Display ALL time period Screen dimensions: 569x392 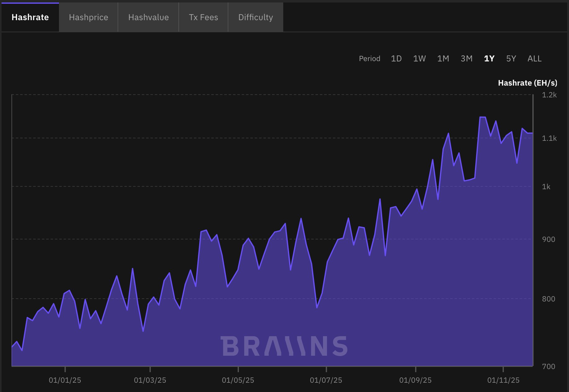pyautogui.click(x=535, y=59)
